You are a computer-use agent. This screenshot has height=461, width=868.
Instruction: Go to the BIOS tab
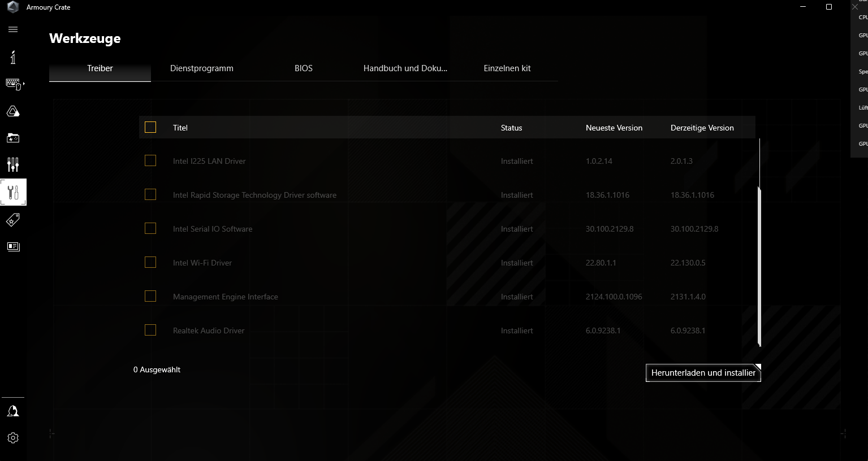tap(304, 68)
